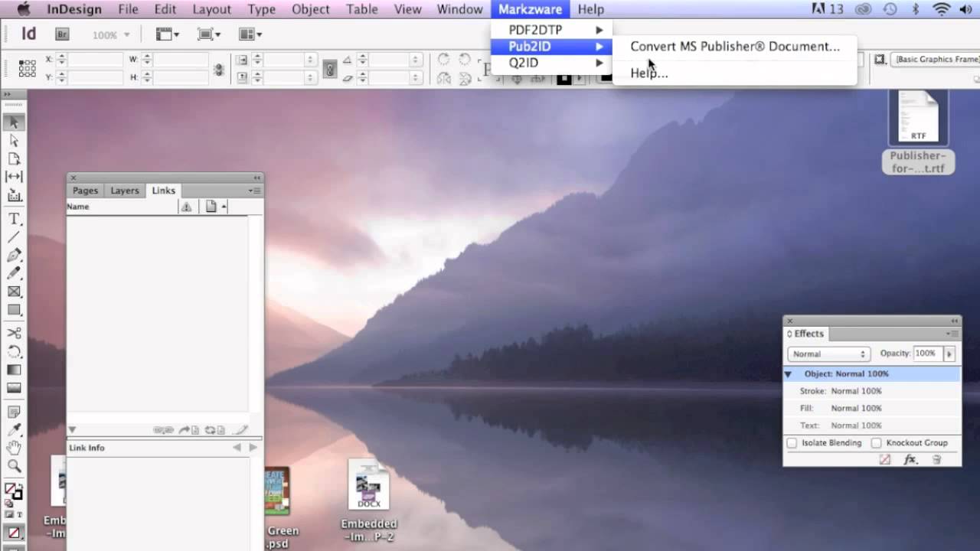Select the Page tool
Viewport: 980px width, 551px height.
point(14,159)
